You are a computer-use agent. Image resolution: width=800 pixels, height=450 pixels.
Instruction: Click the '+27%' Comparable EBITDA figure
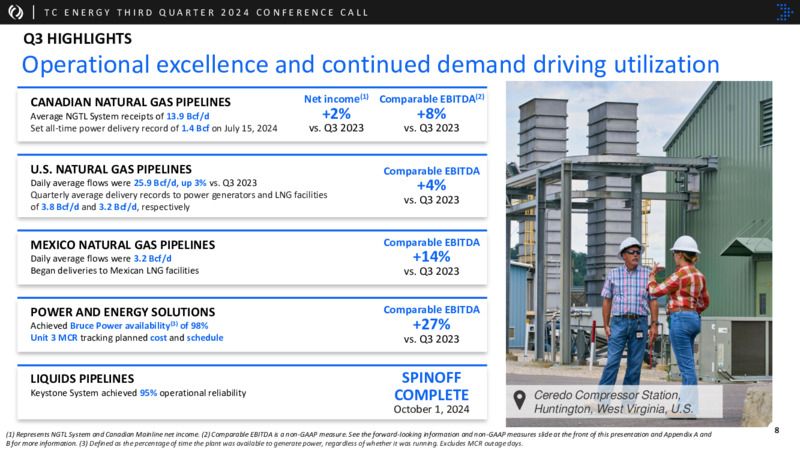[x=431, y=324]
